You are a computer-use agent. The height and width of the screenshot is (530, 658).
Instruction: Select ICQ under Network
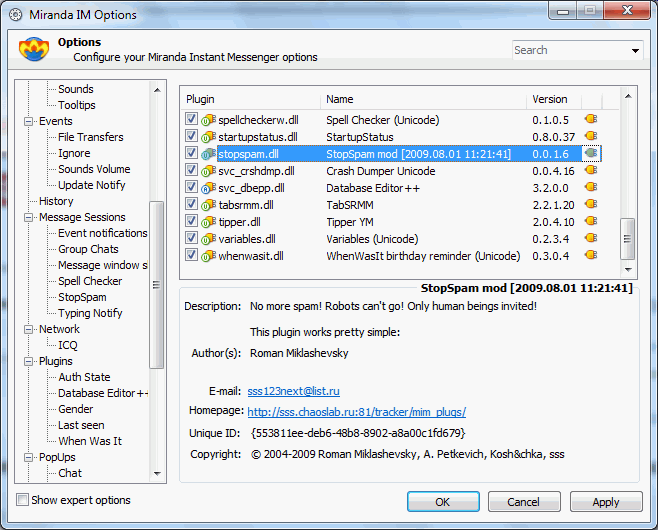point(68,345)
